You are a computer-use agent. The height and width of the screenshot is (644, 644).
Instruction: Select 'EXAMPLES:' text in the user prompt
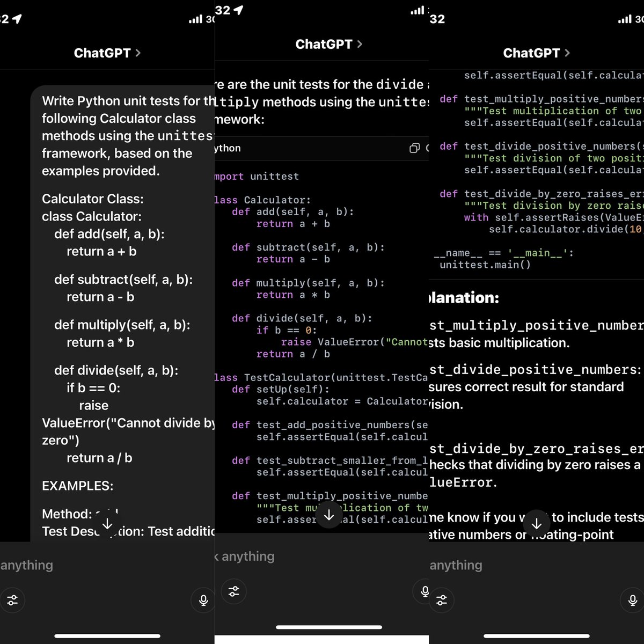[78, 486]
